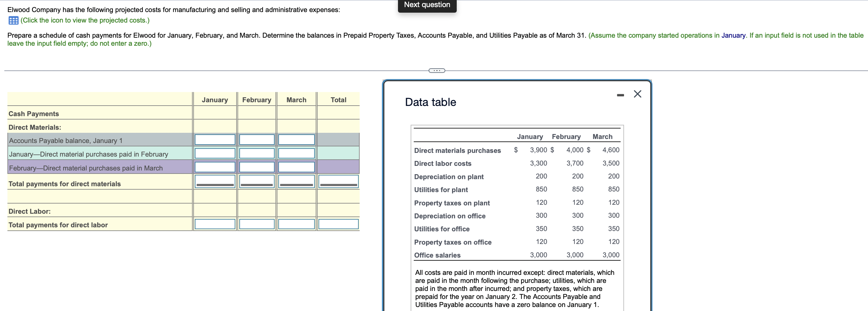Click the 3,300 January direct labor value

(538, 163)
